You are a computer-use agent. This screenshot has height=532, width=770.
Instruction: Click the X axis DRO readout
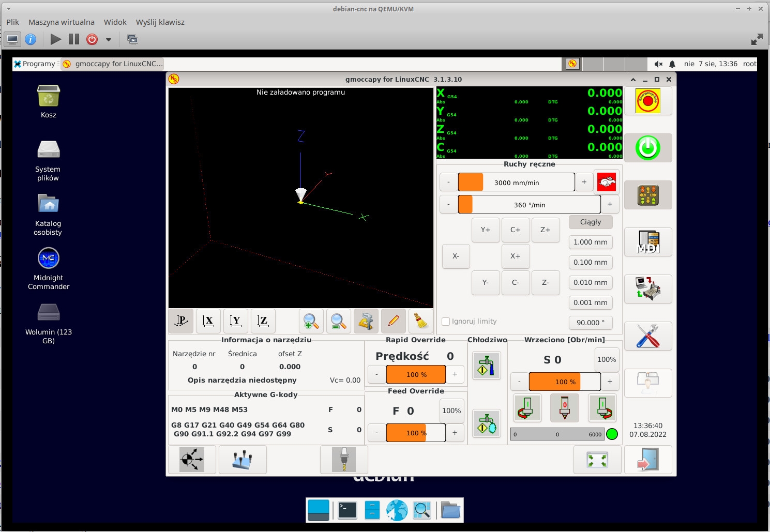(x=529, y=95)
